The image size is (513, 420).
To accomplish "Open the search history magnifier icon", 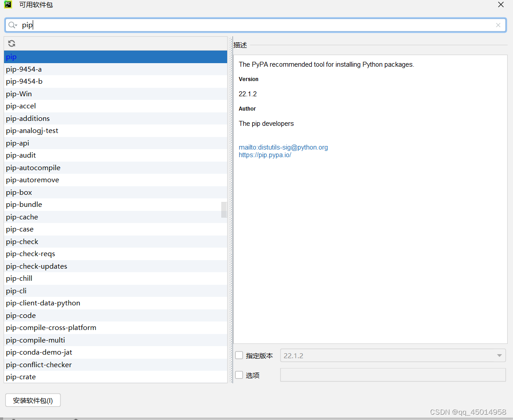I will (x=13, y=25).
